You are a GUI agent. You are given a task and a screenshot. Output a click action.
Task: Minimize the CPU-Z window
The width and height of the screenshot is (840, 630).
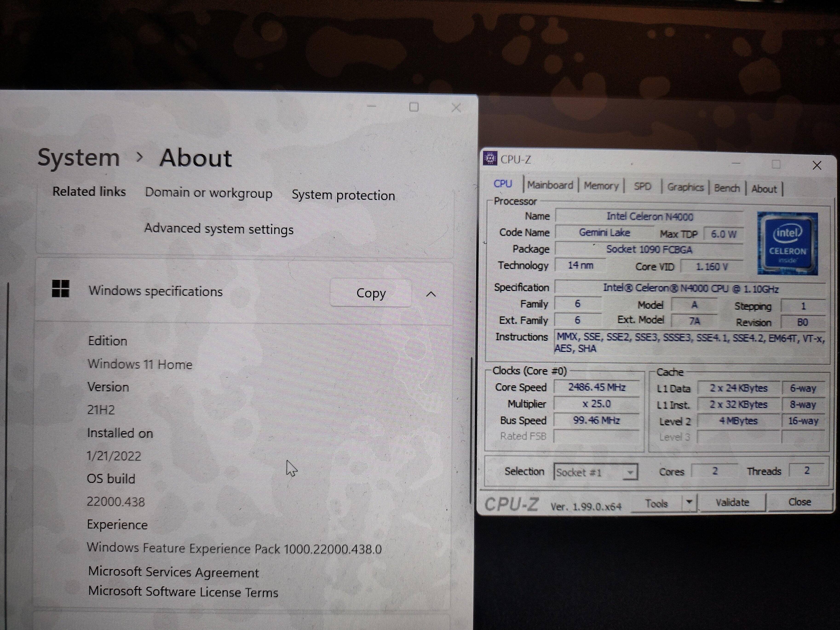(x=736, y=163)
